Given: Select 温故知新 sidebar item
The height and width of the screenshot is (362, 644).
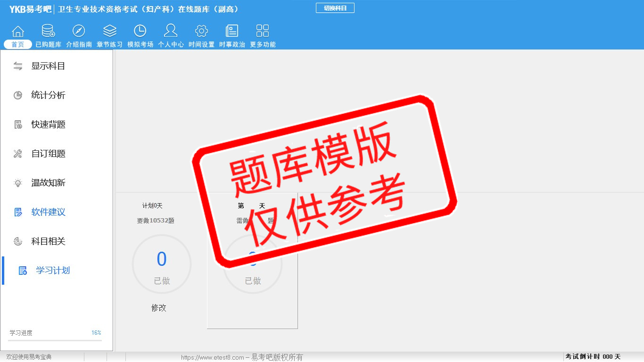Looking at the screenshot, I should pyautogui.click(x=48, y=183).
